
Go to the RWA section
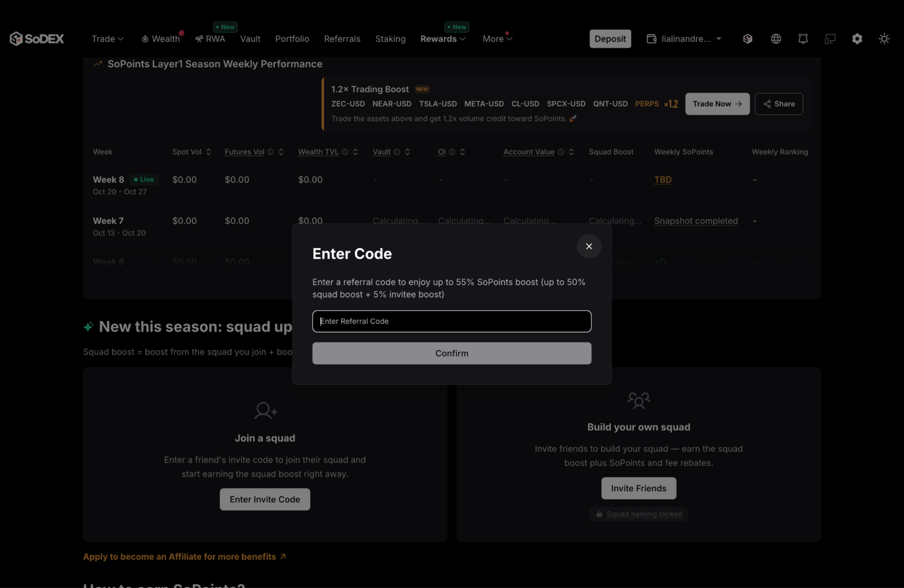point(210,38)
